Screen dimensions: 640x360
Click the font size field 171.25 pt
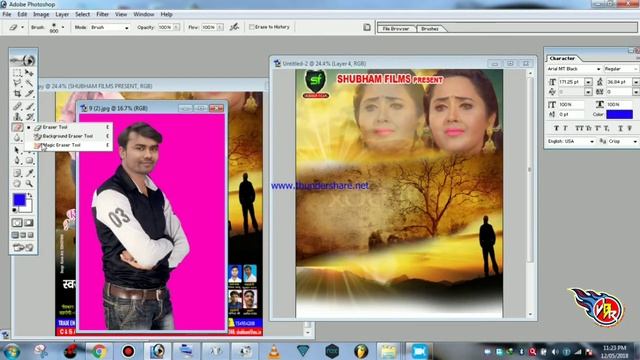pos(571,82)
